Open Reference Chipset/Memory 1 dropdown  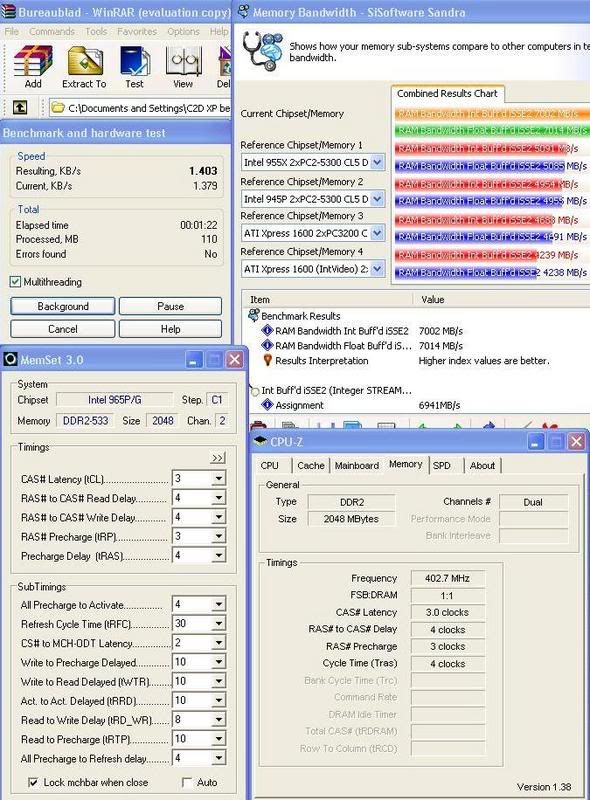pyautogui.click(x=377, y=162)
